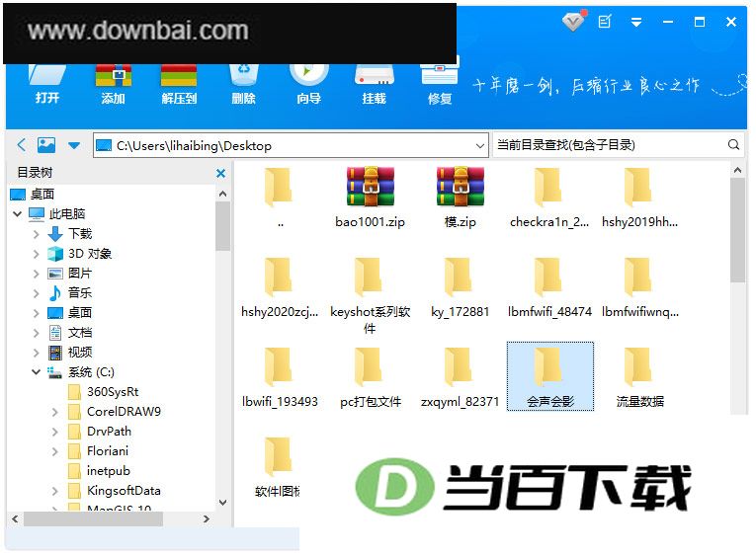
Task: Click the 挂载 (Mount) toolbar button
Action: [x=375, y=86]
